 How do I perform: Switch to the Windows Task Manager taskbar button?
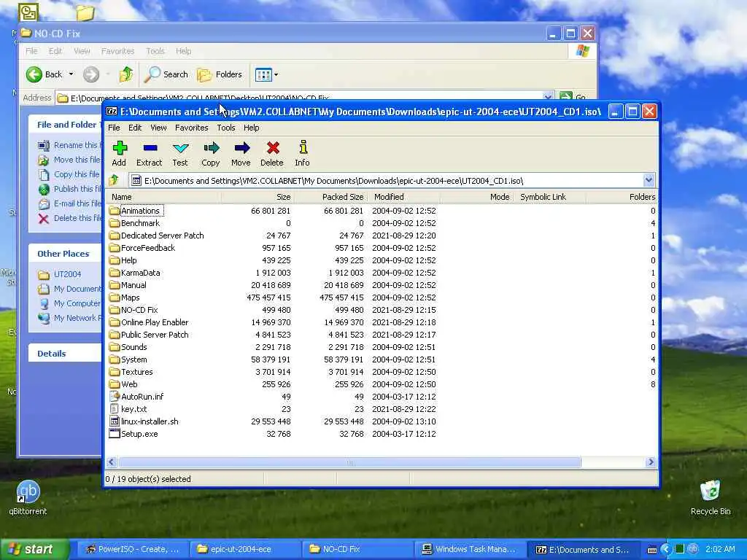(469, 550)
